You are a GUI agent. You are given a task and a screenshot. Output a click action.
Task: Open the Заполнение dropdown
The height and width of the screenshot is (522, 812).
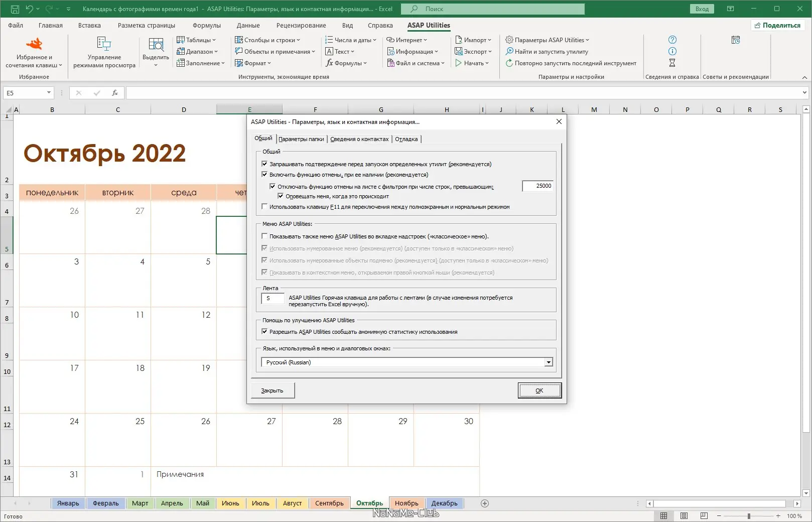click(x=201, y=63)
